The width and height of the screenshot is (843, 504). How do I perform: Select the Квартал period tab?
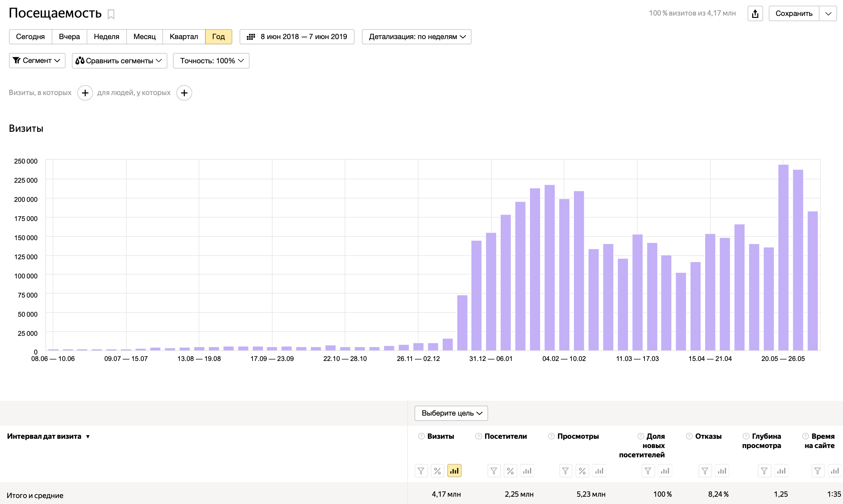[x=184, y=37]
